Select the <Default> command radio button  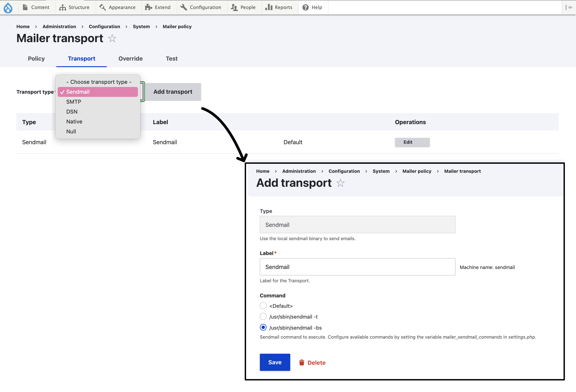(263, 305)
